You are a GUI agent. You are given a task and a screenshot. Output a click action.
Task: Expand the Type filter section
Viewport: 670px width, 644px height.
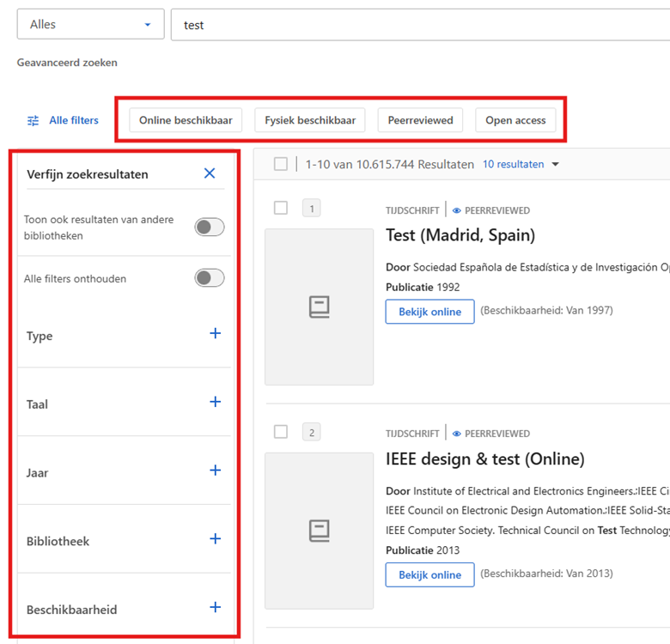click(216, 334)
